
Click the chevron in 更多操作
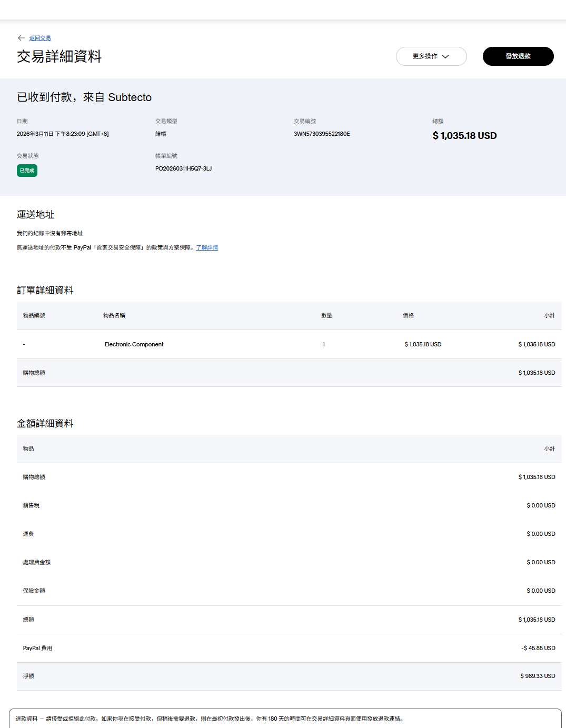[445, 57]
